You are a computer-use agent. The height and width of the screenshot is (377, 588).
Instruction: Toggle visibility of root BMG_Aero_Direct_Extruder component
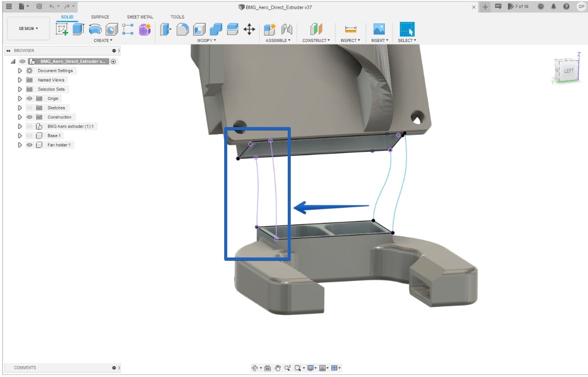tap(23, 61)
